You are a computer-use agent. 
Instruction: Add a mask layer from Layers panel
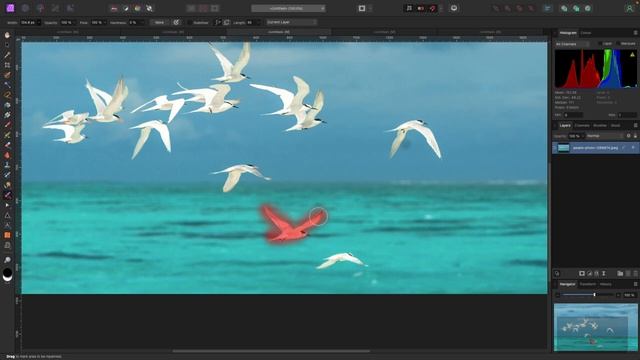tap(582, 273)
